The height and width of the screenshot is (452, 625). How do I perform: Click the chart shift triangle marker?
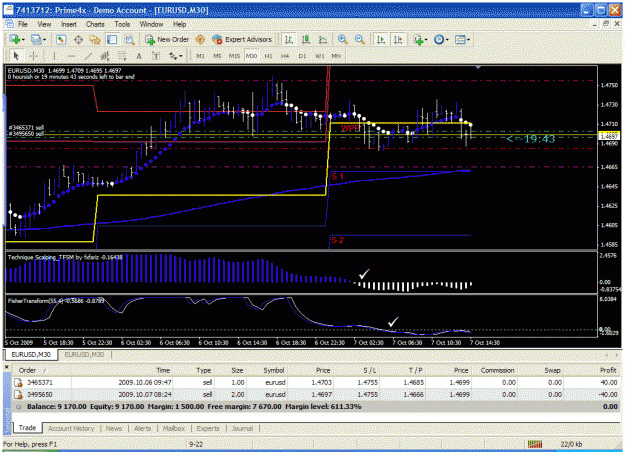[x=478, y=68]
